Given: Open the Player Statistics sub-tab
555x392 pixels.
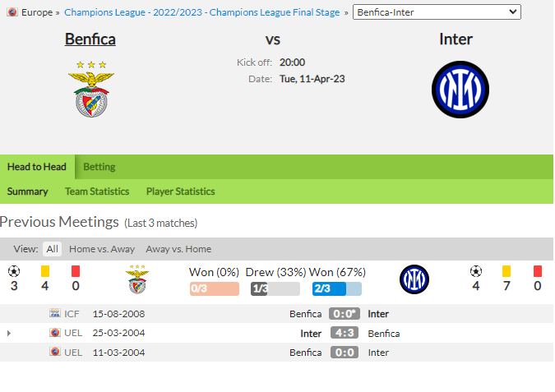Looking at the screenshot, I should coord(181,191).
